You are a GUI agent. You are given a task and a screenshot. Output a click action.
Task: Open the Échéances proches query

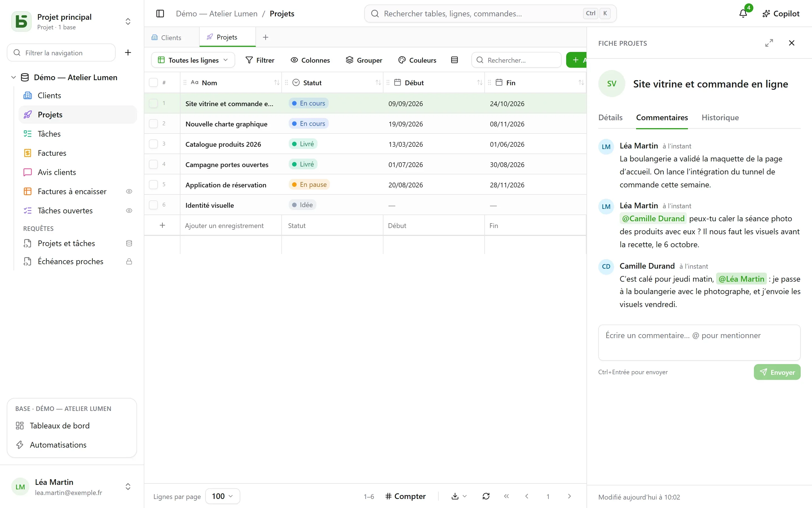[x=78, y=261]
